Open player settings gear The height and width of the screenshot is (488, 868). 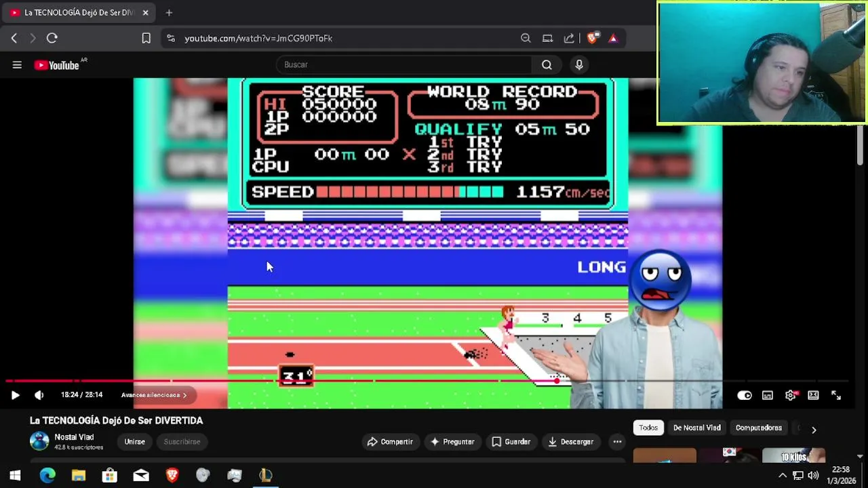point(791,395)
